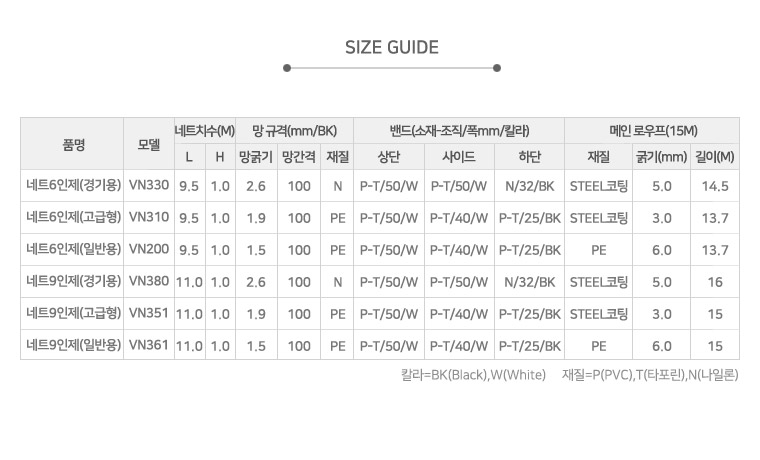Click the 16 length cell for VN380
The image size is (760, 460).
(715, 282)
